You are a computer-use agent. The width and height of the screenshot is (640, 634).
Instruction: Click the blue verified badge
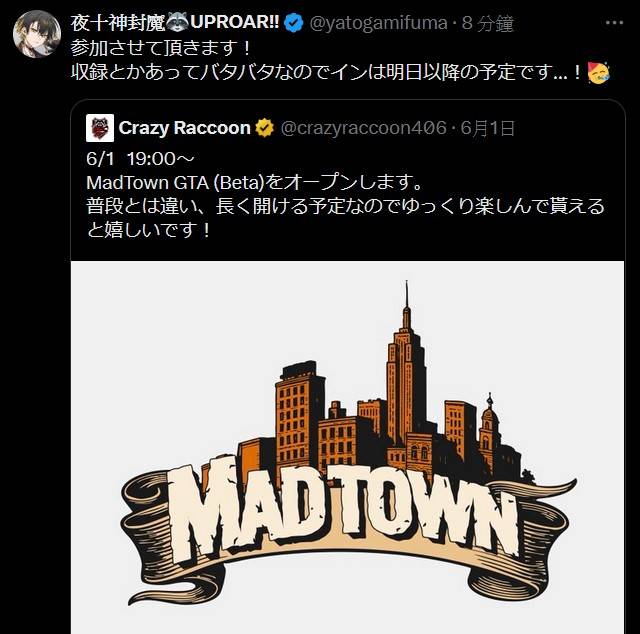(293, 23)
